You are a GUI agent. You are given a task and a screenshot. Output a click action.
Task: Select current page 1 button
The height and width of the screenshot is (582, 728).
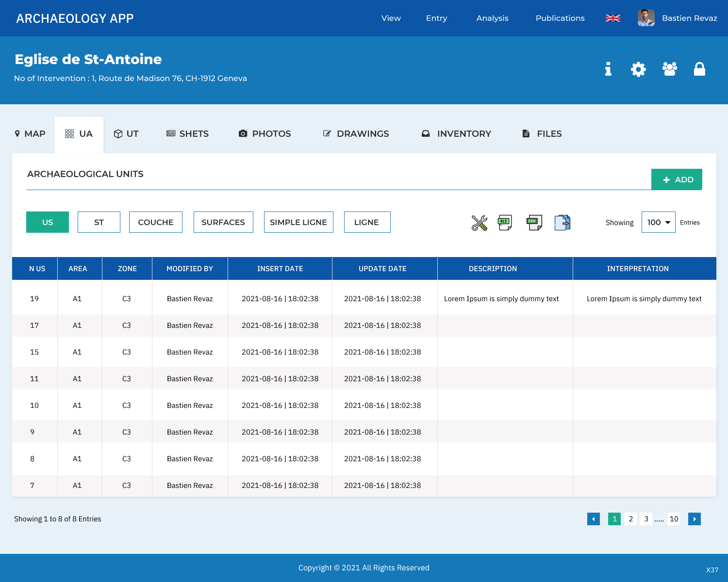[614, 519]
